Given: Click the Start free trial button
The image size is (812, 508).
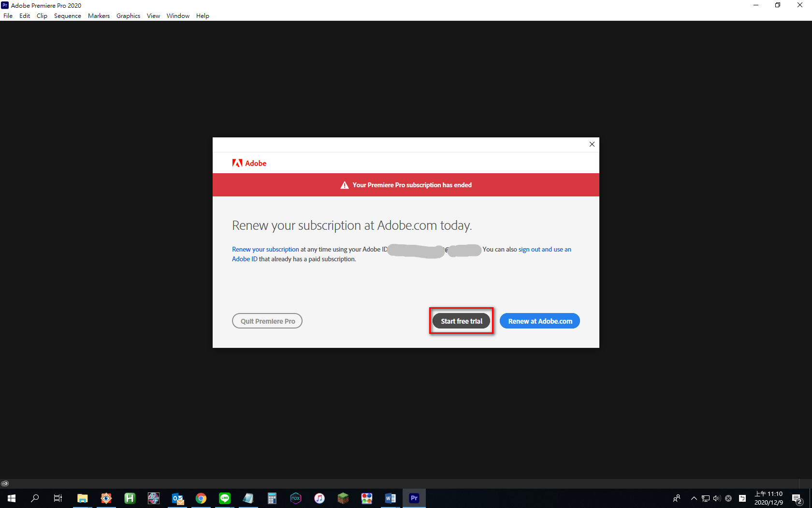Looking at the screenshot, I should [461, 321].
